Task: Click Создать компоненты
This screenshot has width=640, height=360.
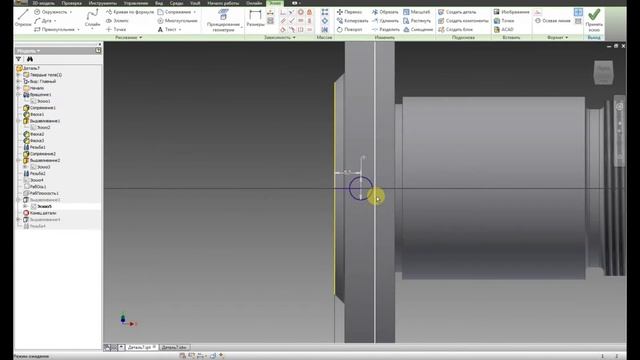Action: pyautogui.click(x=463, y=21)
